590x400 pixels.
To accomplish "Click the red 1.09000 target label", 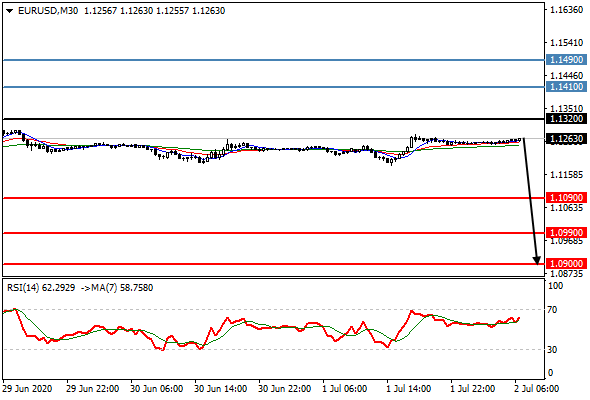I will [566, 263].
